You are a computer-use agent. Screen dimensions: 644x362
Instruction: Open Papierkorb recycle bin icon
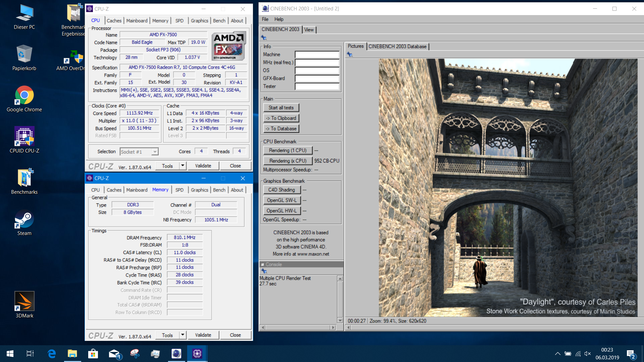click(24, 58)
